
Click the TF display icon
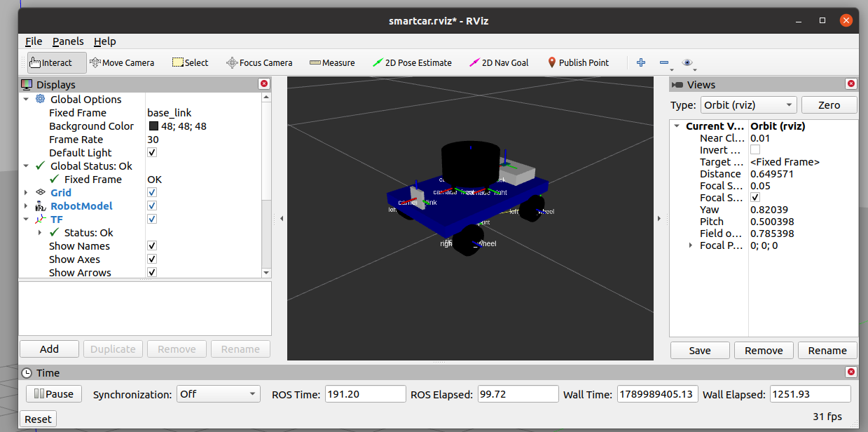(x=41, y=220)
